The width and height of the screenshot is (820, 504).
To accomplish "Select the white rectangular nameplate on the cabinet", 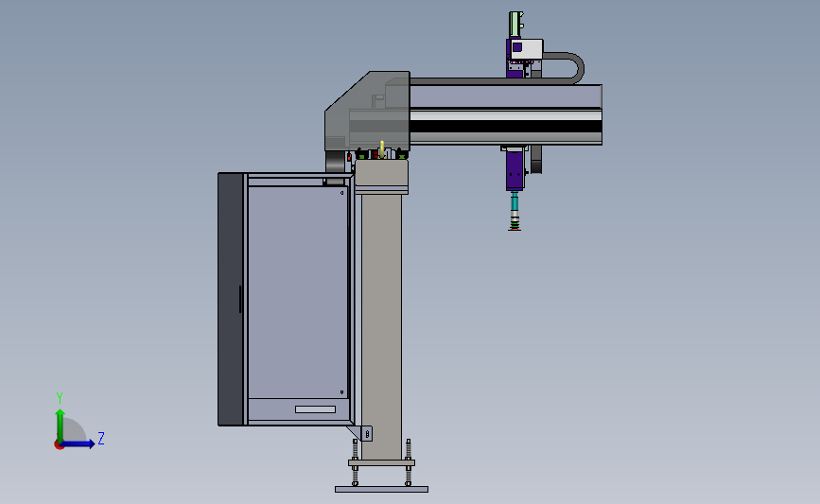I will pos(315,409).
